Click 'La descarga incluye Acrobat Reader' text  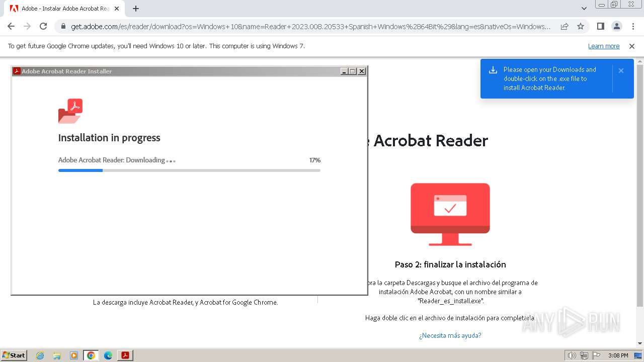pyautogui.click(x=185, y=302)
